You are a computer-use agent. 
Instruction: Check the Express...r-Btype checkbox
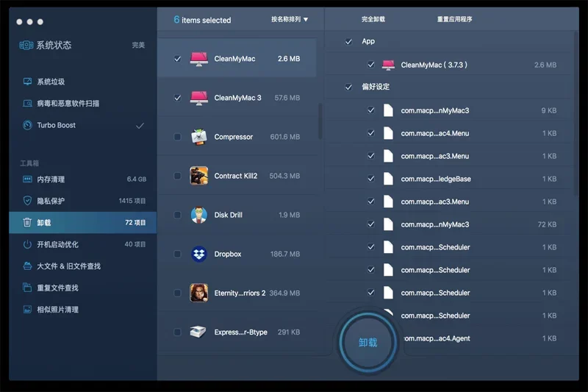point(177,332)
